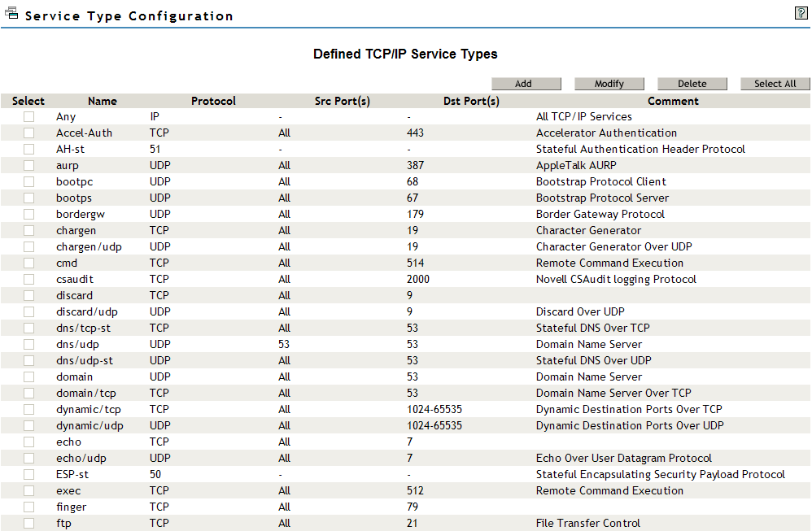This screenshot has height=531, width=812.
Task: Click the Name column header
Action: (102, 100)
